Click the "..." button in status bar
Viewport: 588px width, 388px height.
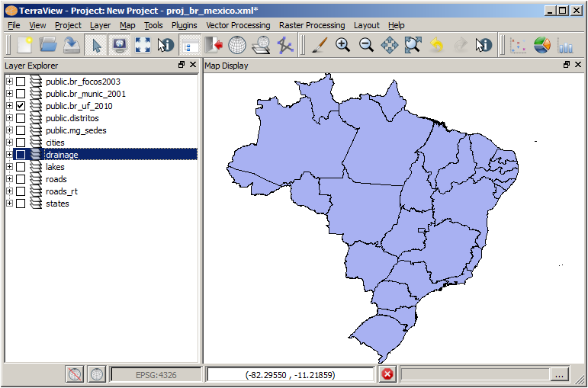[x=560, y=374]
